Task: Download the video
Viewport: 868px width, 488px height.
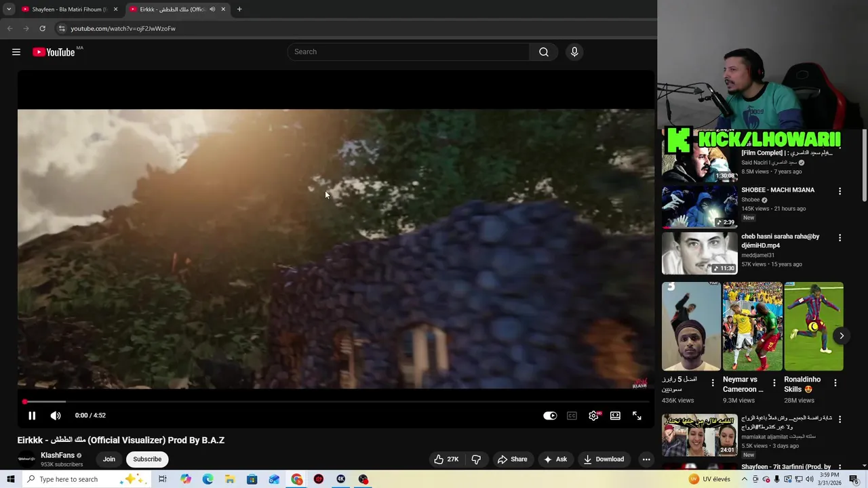Action: tap(604, 459)
